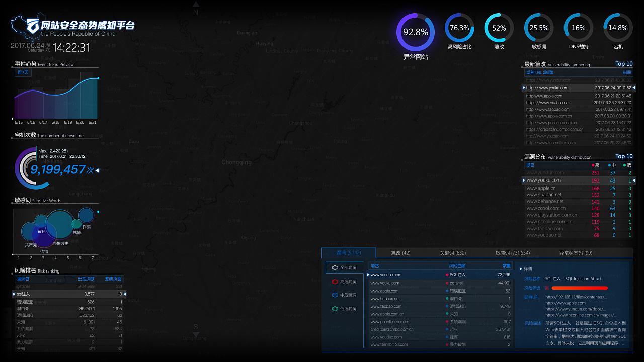This screenshot has height=362, width=644.
Task: Click the 16% DNS hijack gauge
Action: (x=579, y=28)
